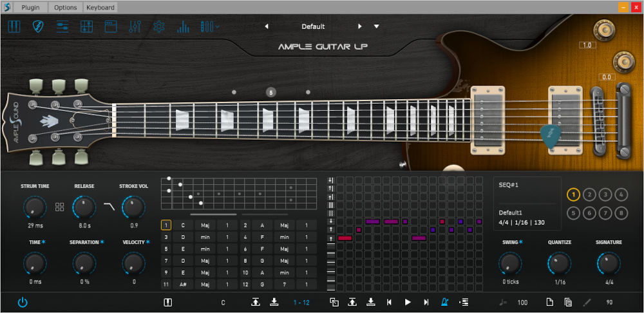Toggle the blue metronome icon
The image size is (644, 313).
(x=445, y=303)
